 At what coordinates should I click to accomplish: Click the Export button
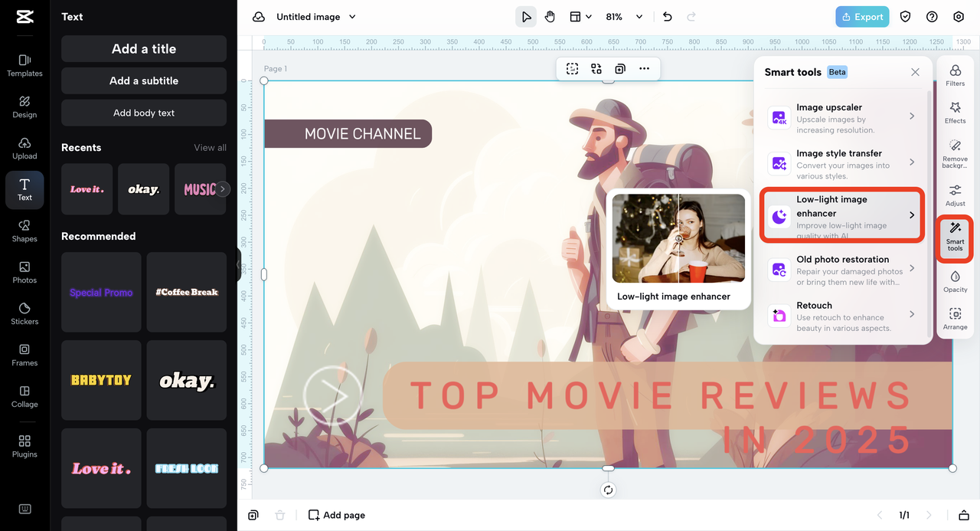[x=862, y=17]
